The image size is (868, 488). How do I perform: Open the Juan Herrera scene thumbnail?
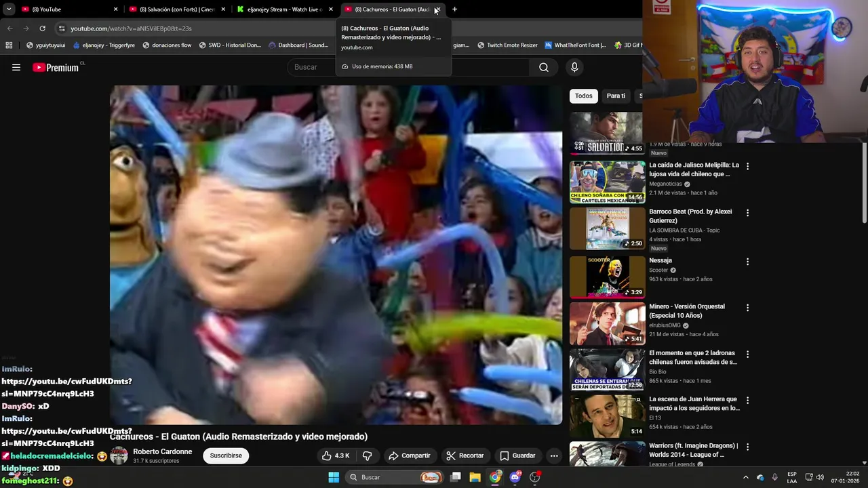[607, 416]
